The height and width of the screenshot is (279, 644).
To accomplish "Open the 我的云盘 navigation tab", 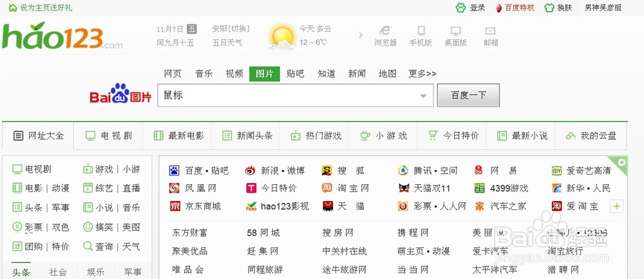I will coord(591,135).
